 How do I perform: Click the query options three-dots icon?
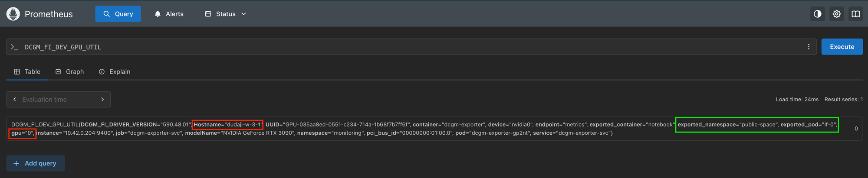809,47
